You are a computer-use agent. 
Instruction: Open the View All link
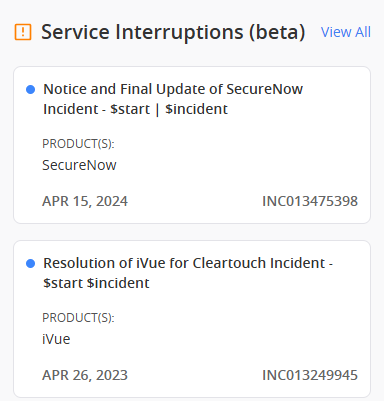tap(346, 32)
